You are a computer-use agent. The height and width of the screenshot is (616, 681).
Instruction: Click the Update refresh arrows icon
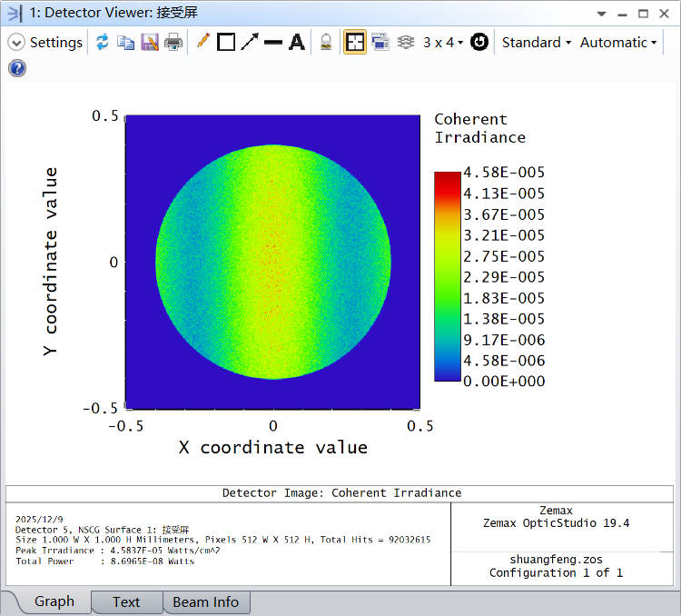click(x=103, y=42)
